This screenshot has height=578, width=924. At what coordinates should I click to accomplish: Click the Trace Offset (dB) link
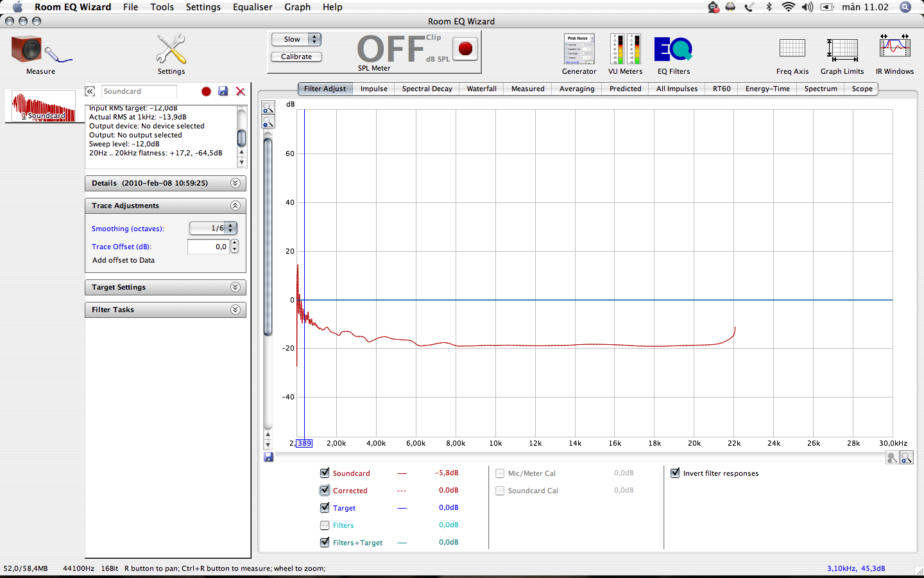(121, 247)
